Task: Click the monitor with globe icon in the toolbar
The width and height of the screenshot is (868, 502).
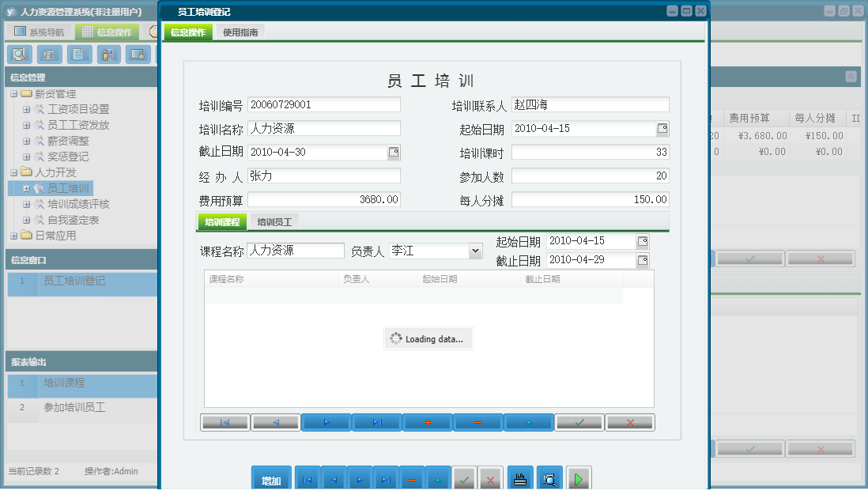Action: pyautogui.click(x=138, y=55)
